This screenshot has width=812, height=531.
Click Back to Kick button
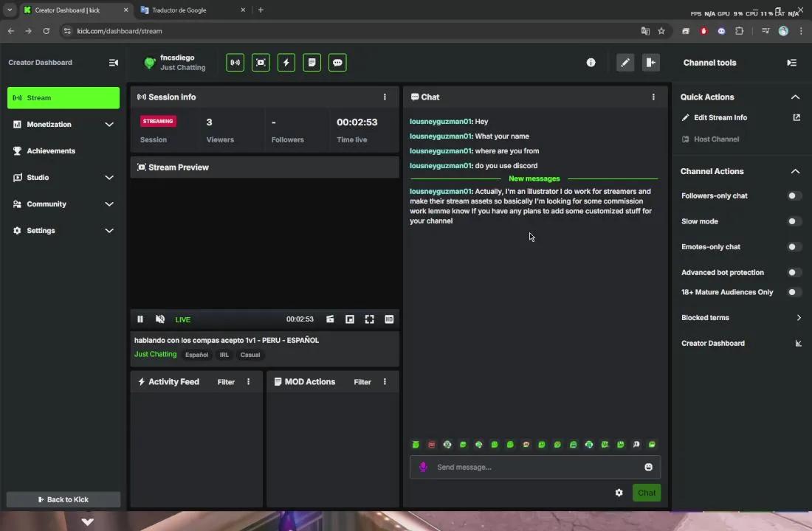click(x=63, y=499)
